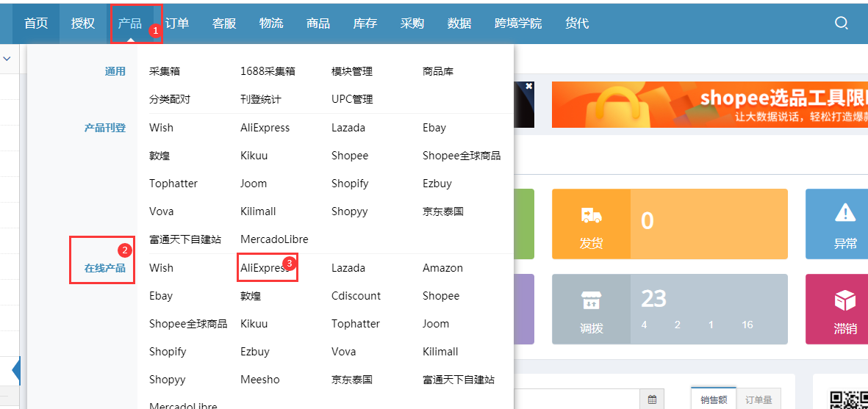The image size is (868, 409).
Task: Open Amazon under 在线产品
Action: 442,268
